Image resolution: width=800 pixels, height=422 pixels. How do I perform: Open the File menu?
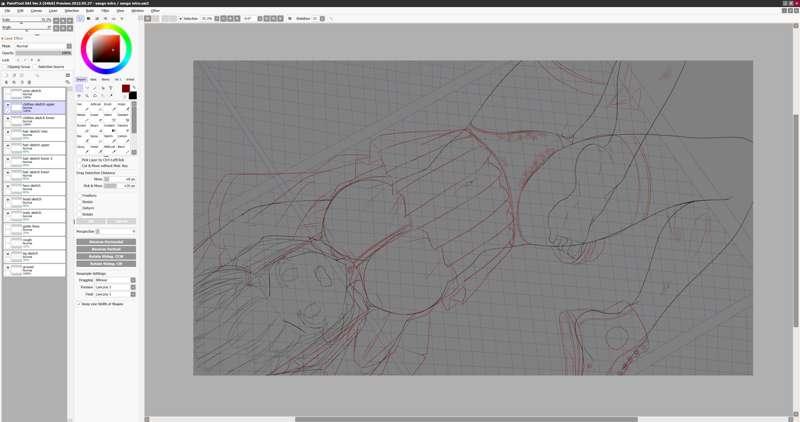tap(8, 10)
